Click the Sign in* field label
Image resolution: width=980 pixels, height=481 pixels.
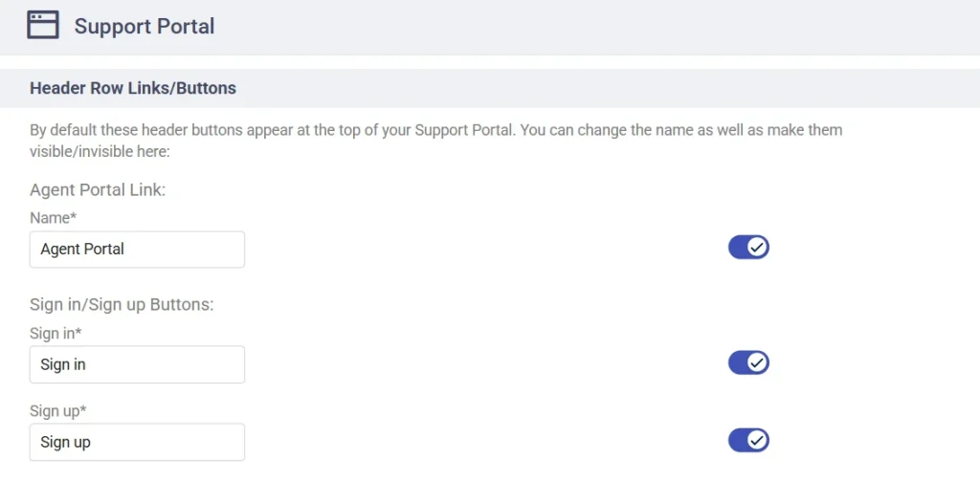tap(56, 334)
